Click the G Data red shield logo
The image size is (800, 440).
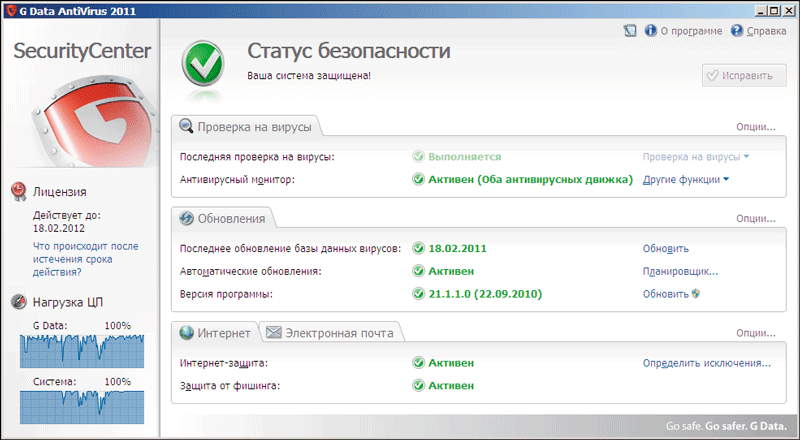pyautogui.click(x=94, y=120)
